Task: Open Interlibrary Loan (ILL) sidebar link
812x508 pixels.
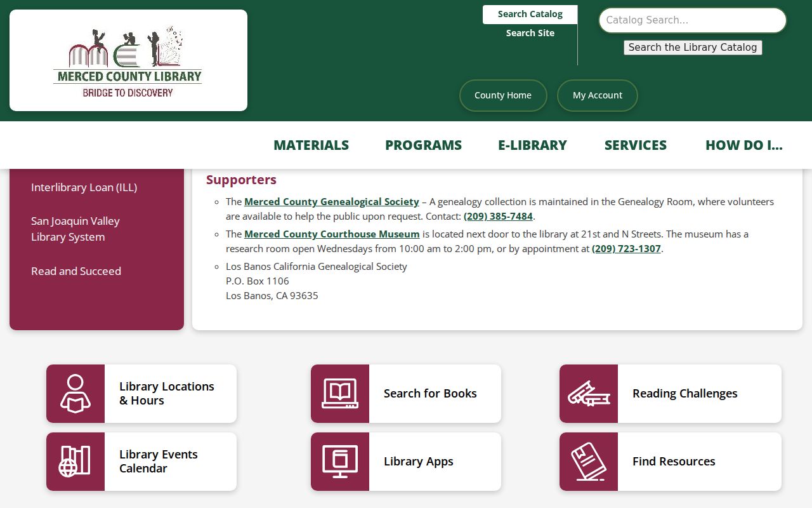Action: click(84, 187)
